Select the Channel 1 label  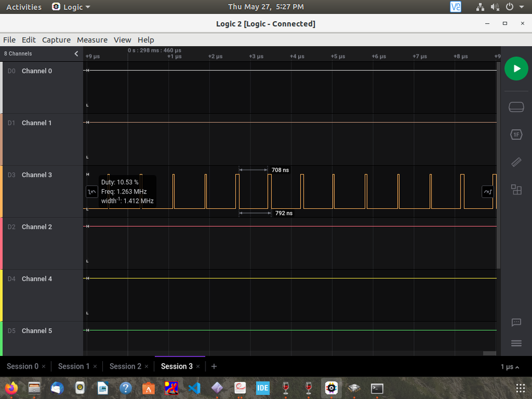pos(37,123)
